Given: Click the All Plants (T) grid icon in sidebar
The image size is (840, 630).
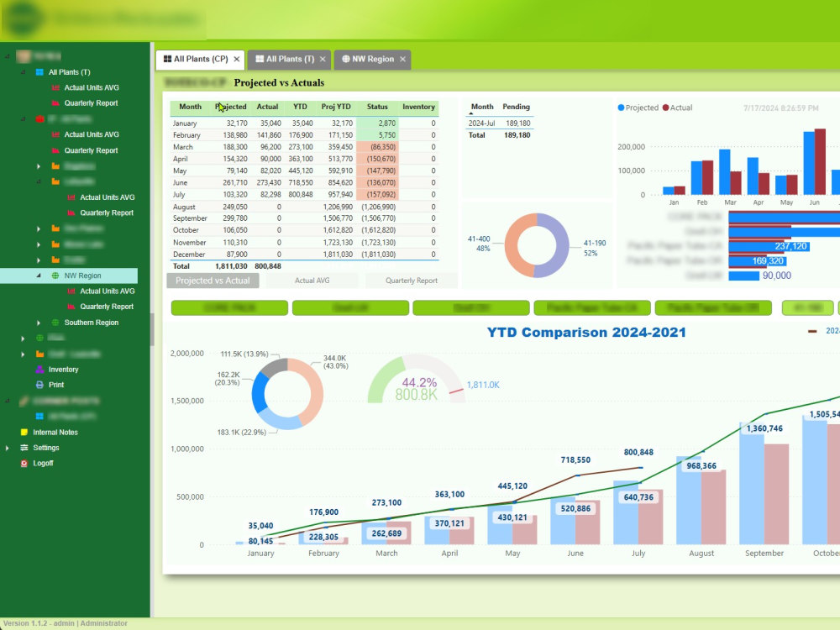Looking at the screenshot, I should pyautogui.click(x=39, y=71).
